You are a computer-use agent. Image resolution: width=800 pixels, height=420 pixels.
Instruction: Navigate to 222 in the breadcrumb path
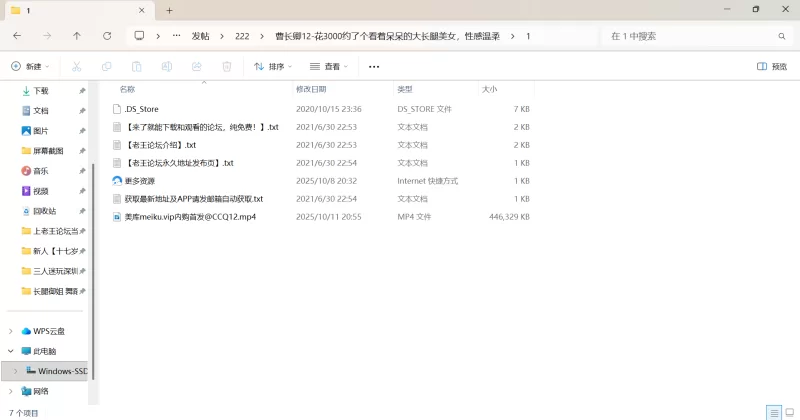click(x=242, y=35)
